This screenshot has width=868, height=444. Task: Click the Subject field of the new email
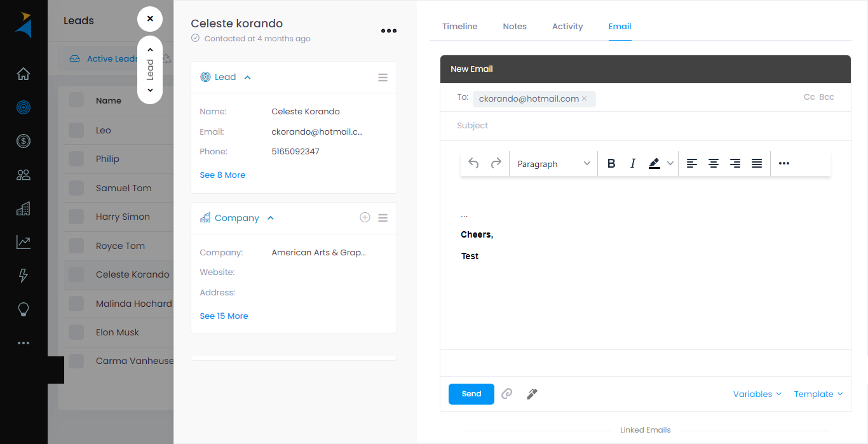pos(572,125)
